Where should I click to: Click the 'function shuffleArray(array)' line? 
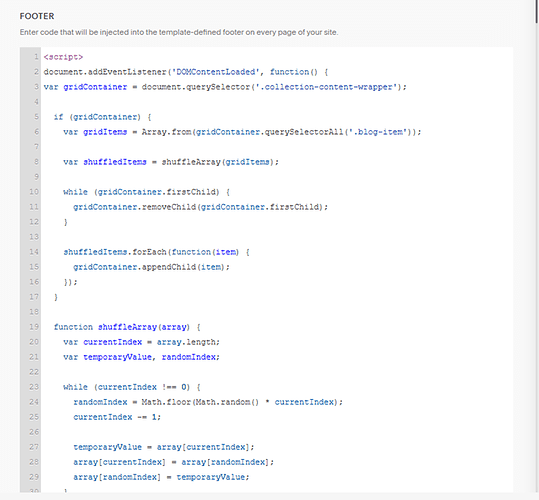click(x=127, y=327)
